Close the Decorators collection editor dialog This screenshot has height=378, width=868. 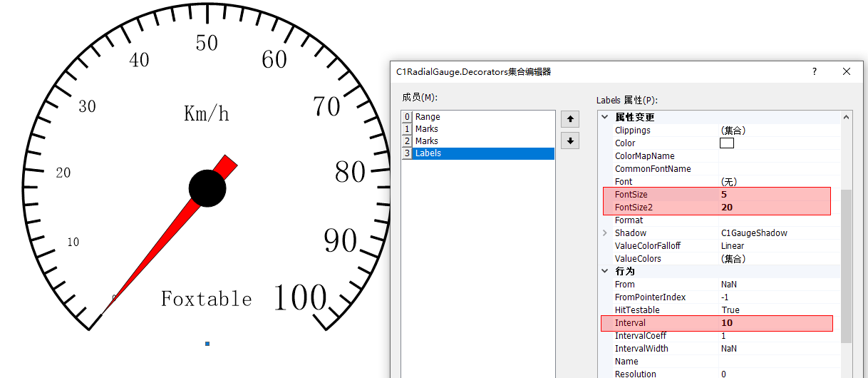point(847,71)
